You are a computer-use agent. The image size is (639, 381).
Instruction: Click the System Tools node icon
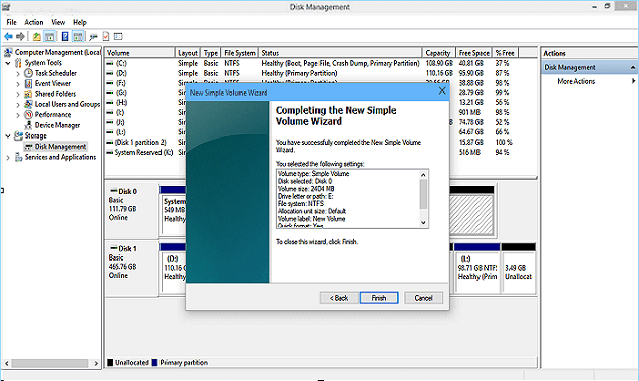[x=18, y=63]
